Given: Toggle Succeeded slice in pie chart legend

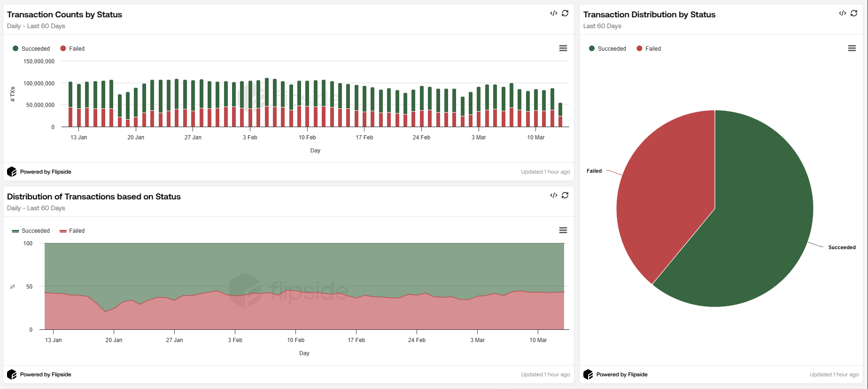Looking at the screenshot, I should tap(607, 49).
